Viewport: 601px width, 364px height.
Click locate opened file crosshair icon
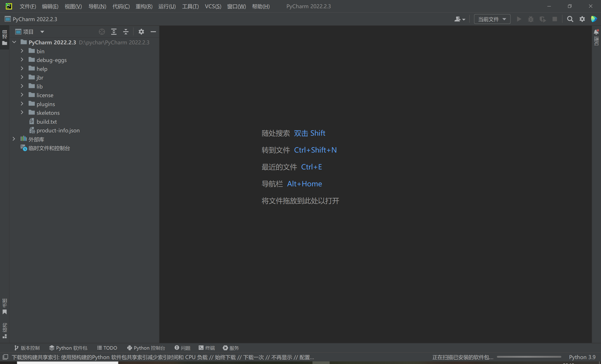tap(102, 32)
